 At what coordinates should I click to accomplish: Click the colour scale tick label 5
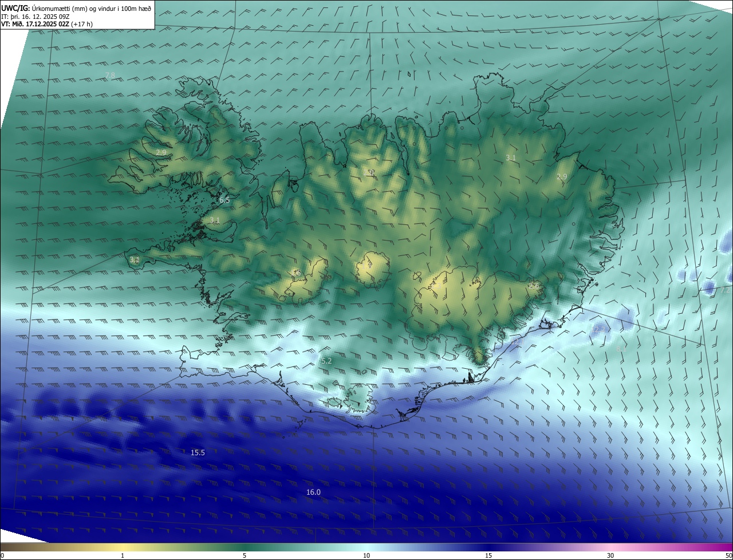(245, 555)
